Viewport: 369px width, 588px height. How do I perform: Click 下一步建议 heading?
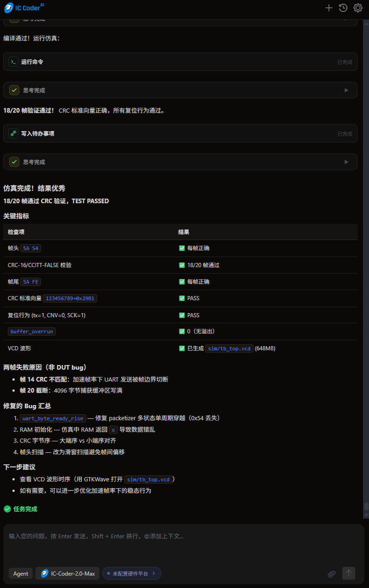(19, 467)
